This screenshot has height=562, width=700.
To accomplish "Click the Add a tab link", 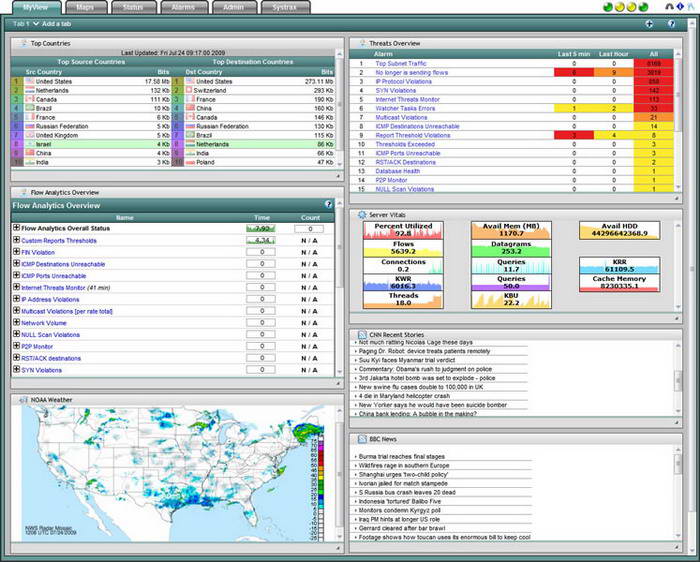I will (57, 24).
